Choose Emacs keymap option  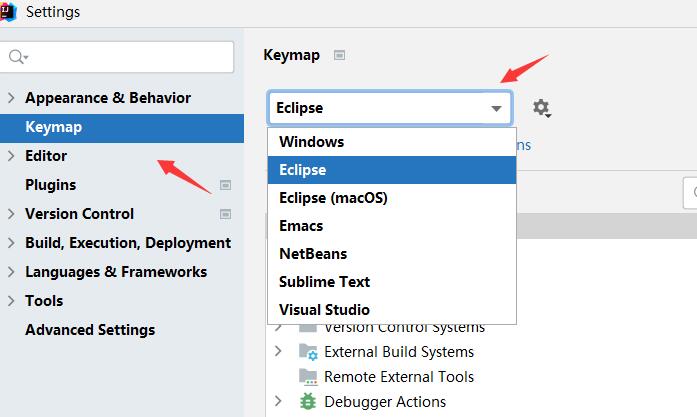[392, 226]
